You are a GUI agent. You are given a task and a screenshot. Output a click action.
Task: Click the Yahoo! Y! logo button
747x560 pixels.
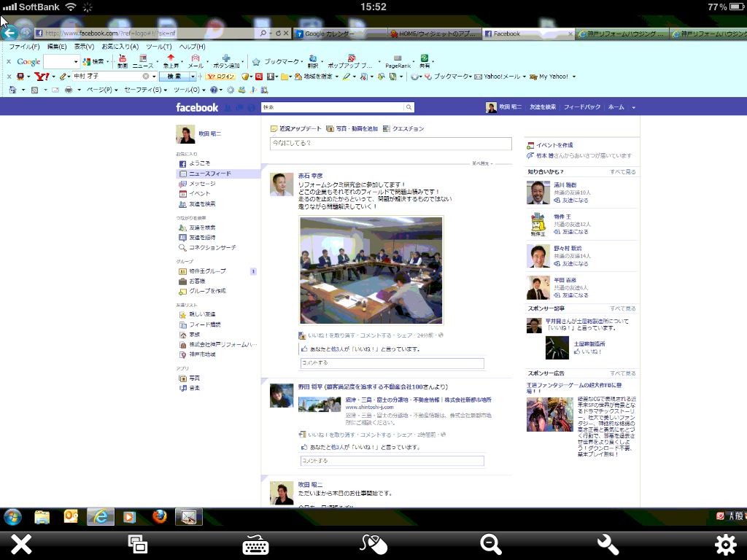click(42, 76)
